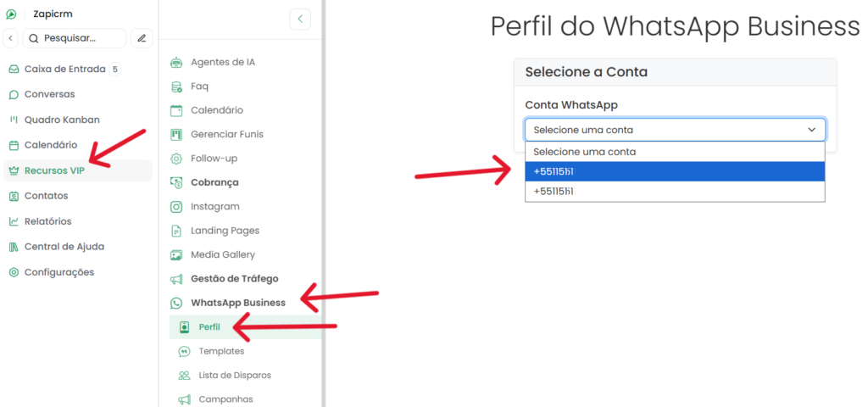Click the Gestão de Tráfego megaphone icon

(176, 279)
